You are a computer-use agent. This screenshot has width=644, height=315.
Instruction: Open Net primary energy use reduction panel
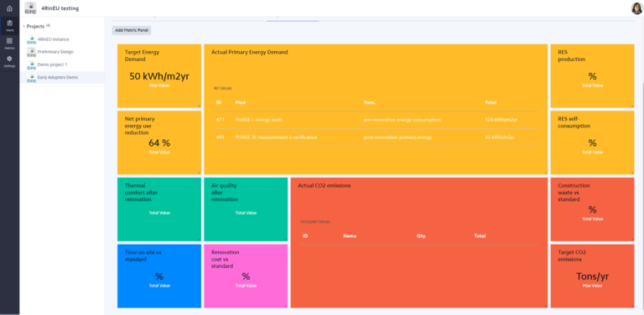159,142
